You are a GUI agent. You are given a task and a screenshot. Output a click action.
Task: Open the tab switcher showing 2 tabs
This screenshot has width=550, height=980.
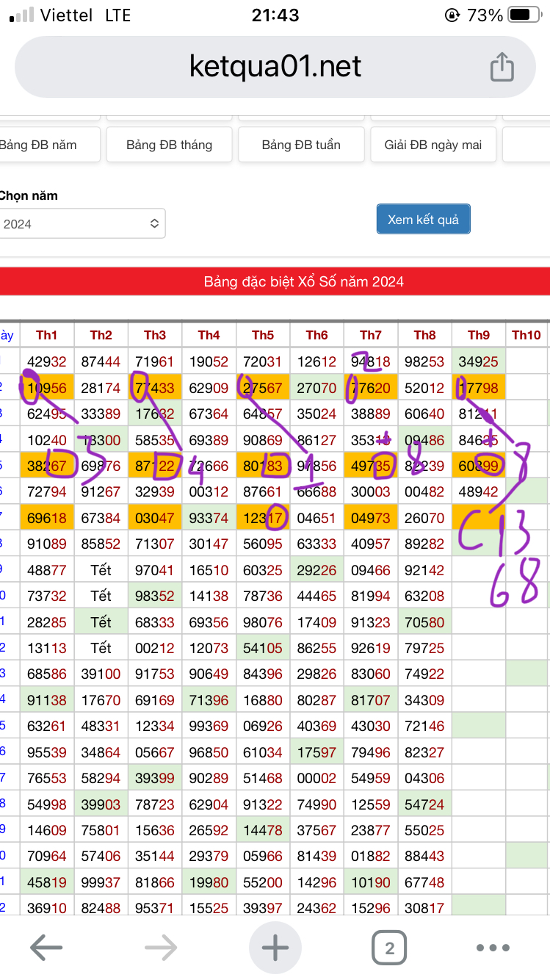[x=389, y=948]
